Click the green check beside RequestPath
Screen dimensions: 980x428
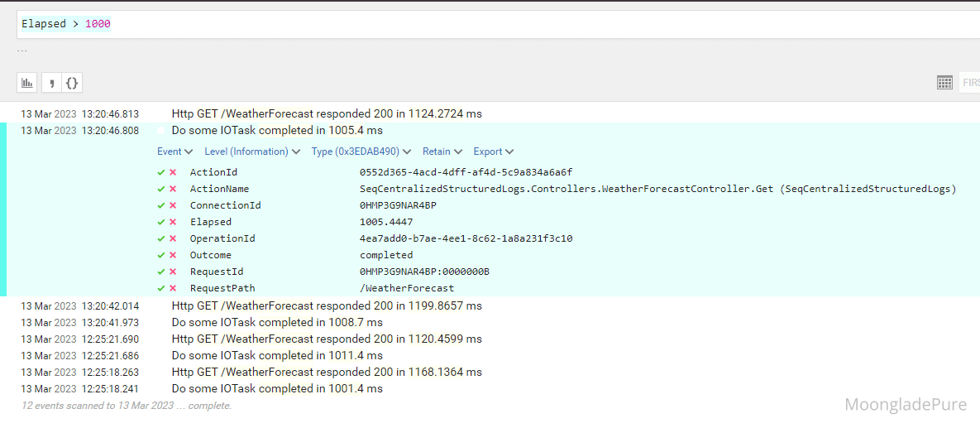click(x=161, y=288)
